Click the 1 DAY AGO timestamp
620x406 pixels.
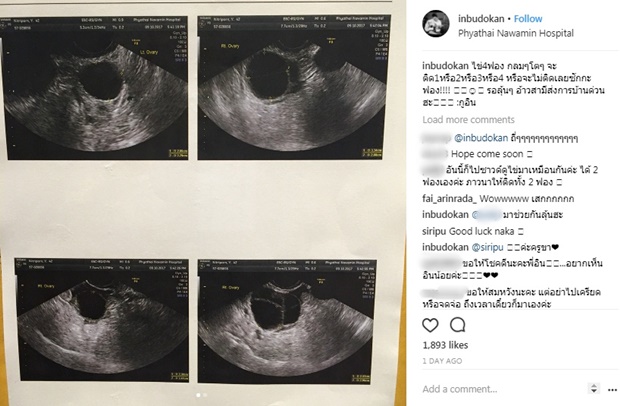click(442, 361)
